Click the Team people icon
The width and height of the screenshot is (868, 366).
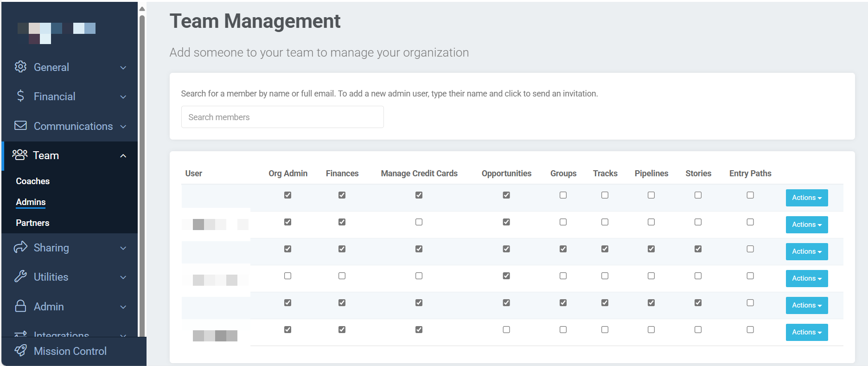click(19, 155)
